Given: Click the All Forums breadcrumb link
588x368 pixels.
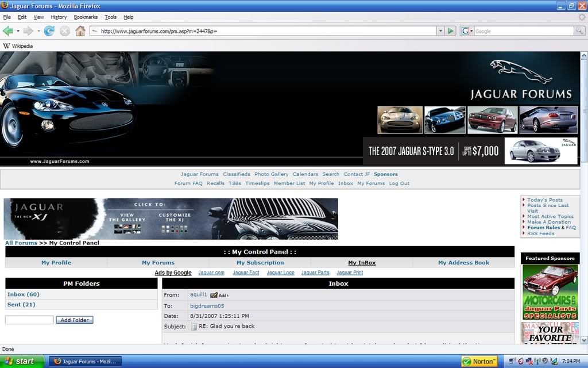Looking at the screenshot, I should click(x=21, y=243).
